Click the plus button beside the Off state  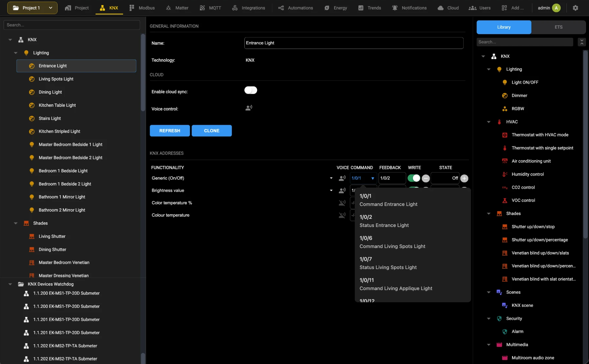click(464, 178)
